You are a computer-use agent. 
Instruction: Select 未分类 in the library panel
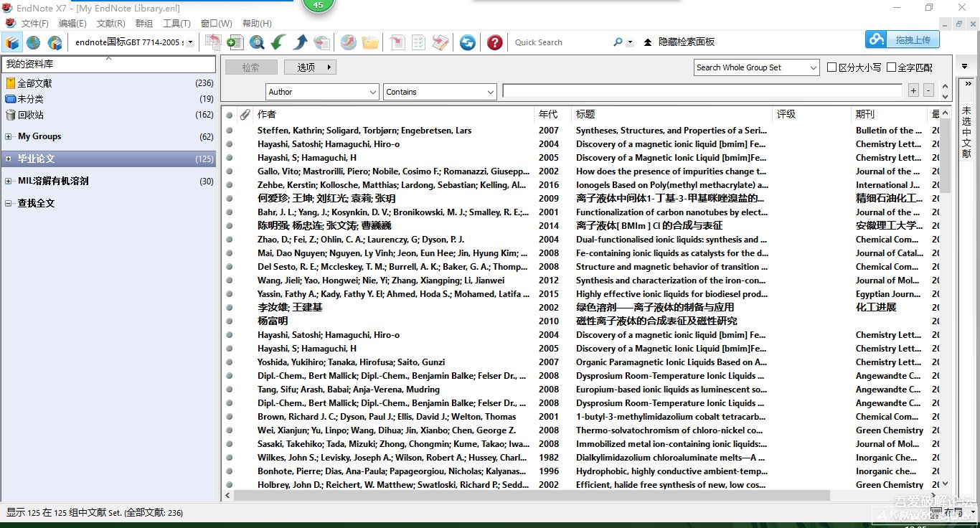108,99
